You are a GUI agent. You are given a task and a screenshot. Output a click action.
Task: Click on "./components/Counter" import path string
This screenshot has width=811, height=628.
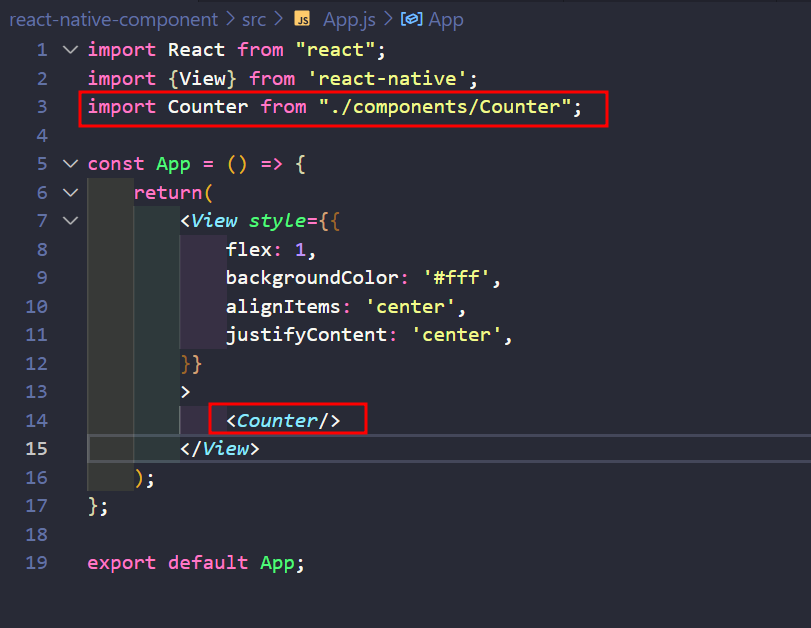(x=445, y=107)
